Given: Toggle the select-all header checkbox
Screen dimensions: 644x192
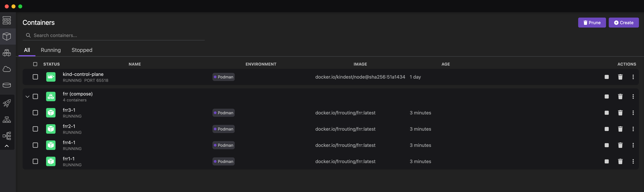Looking at the screenshot, I should click(35, 64).
